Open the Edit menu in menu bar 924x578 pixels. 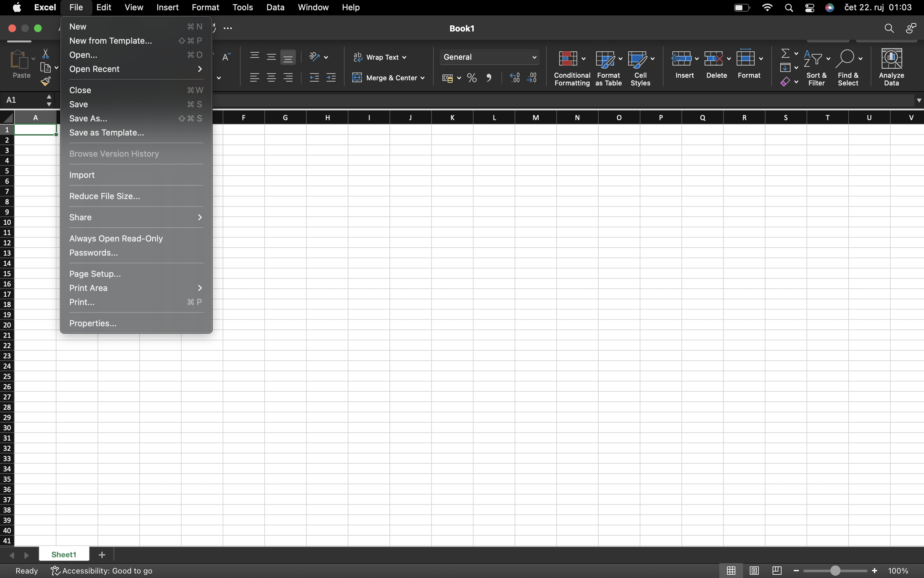[104, 7]
